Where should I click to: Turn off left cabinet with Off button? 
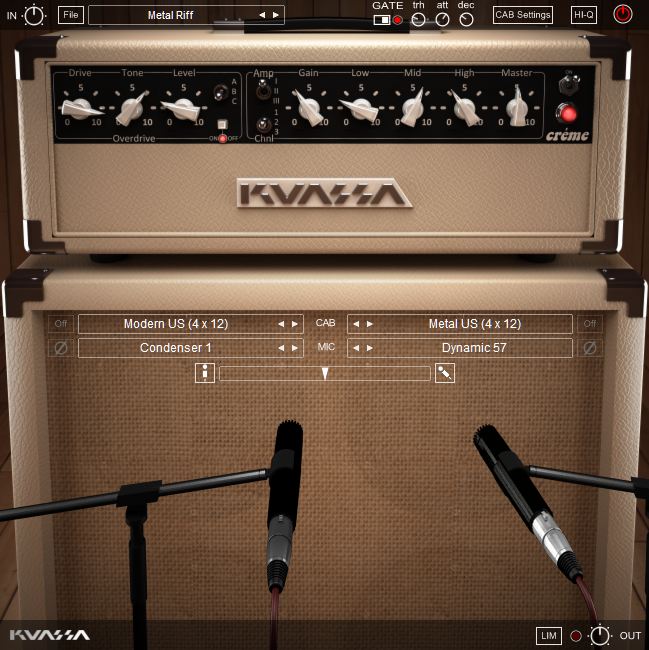click(61, 324)
